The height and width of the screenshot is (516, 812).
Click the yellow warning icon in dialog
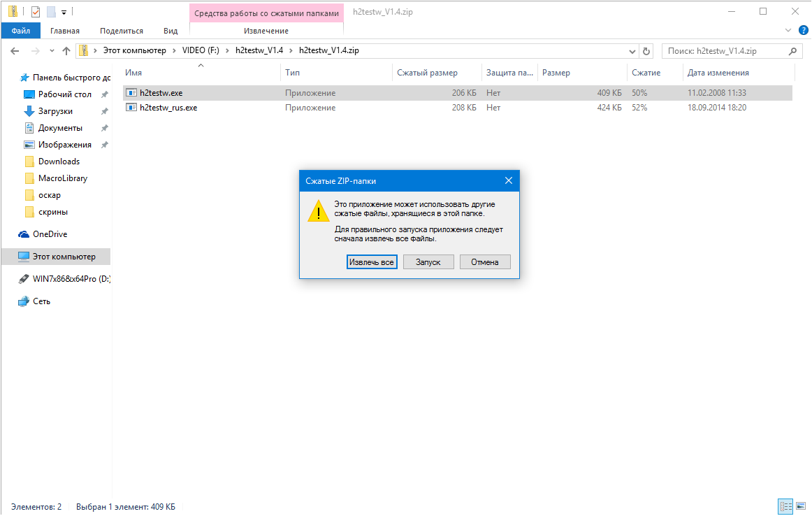point(318,211)
